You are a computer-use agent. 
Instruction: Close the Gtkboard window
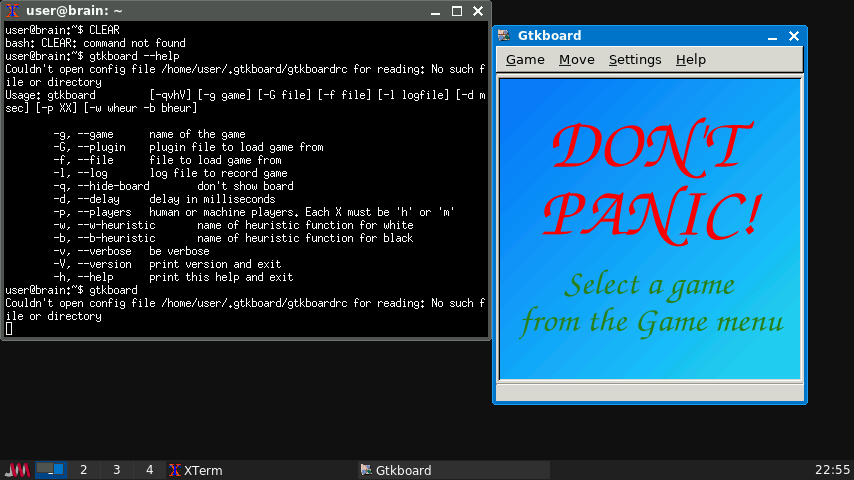[794, 36]
